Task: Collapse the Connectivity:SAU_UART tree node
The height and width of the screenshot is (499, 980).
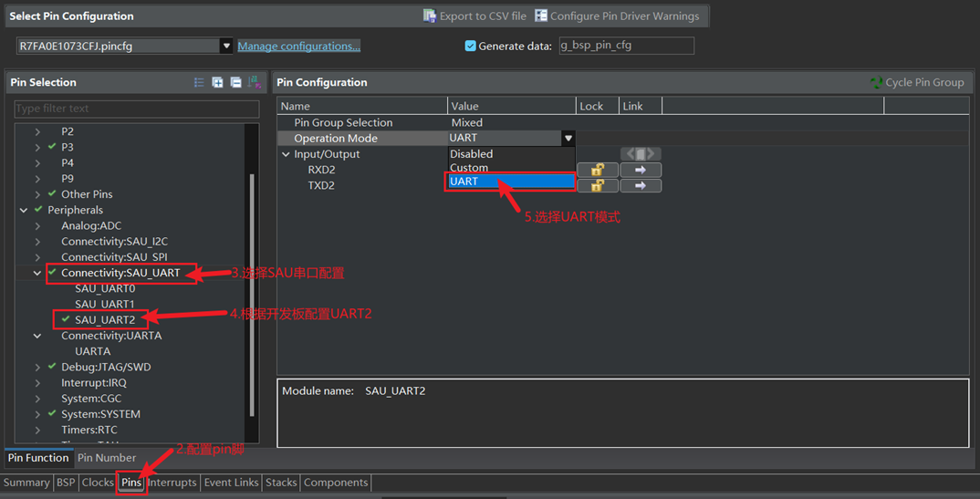Action: pos(37,273)
